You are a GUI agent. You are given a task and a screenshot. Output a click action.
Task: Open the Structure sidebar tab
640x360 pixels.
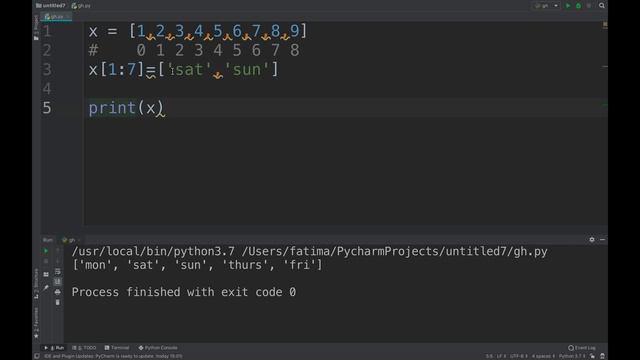coord(36,283)
